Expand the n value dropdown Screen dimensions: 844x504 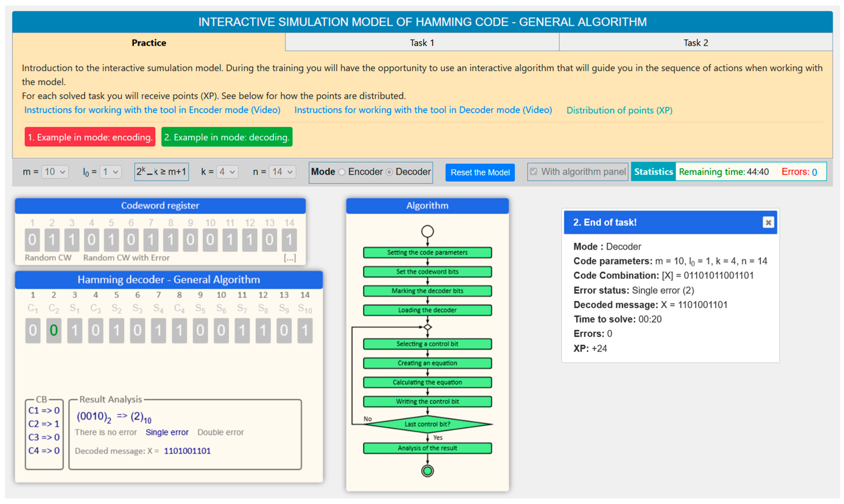pos(282,172)
